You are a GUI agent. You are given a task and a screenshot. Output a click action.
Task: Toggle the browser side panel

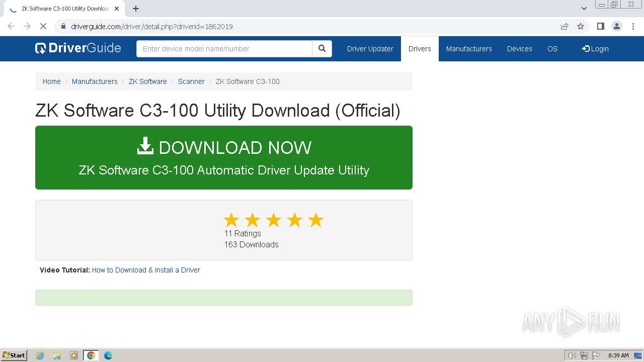pyautogui.click(x=600, y=26)
